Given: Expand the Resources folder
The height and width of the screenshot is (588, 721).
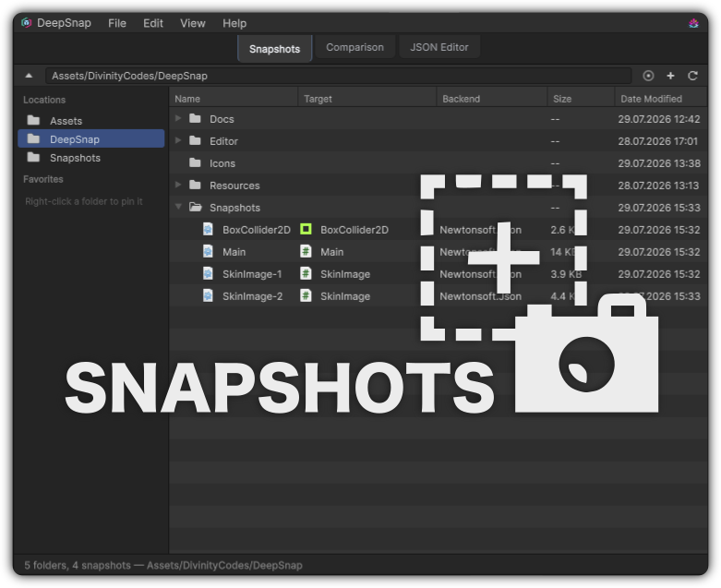Looking at the screenshot, I should tap(178, 185).
